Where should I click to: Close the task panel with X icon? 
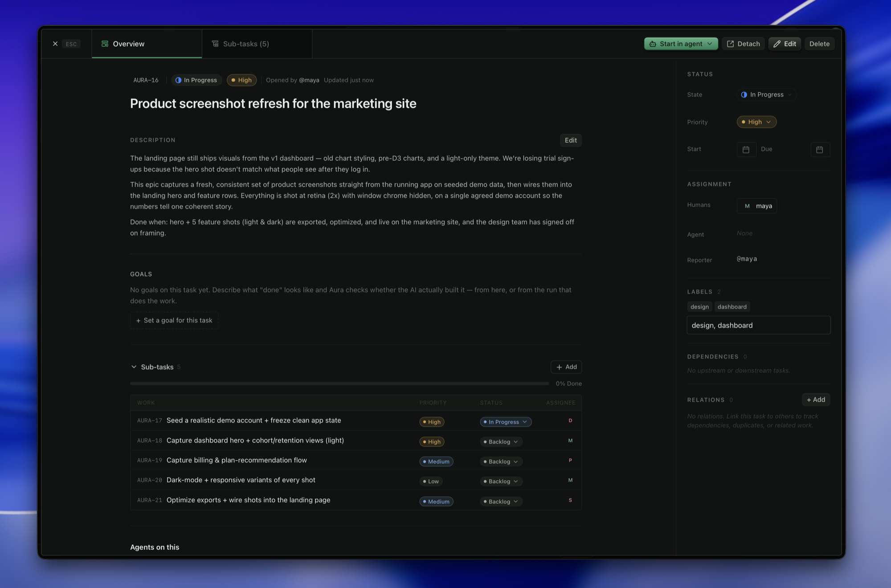[x=55, y=44]
